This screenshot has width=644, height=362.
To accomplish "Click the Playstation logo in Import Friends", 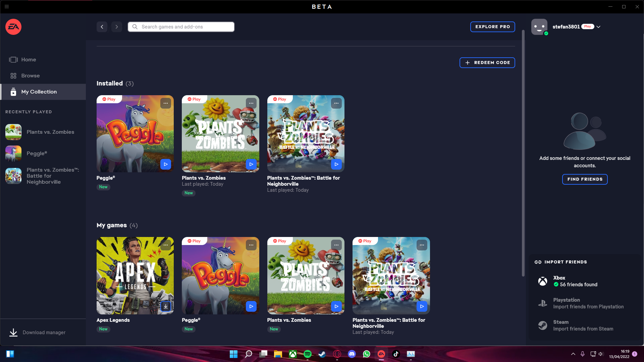I will (542, 303).
